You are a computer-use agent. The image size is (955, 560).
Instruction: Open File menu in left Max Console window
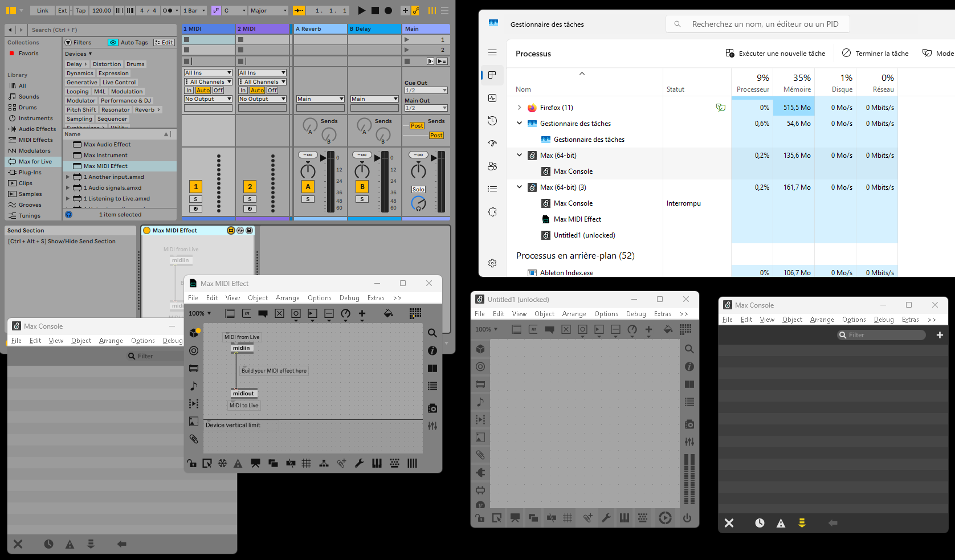[17, 341]
